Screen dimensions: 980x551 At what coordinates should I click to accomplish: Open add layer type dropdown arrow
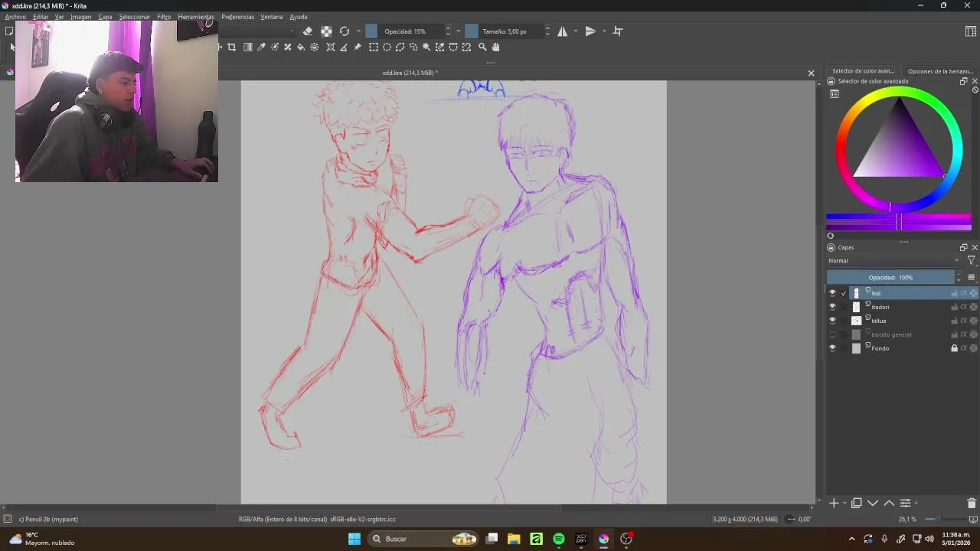844,503
